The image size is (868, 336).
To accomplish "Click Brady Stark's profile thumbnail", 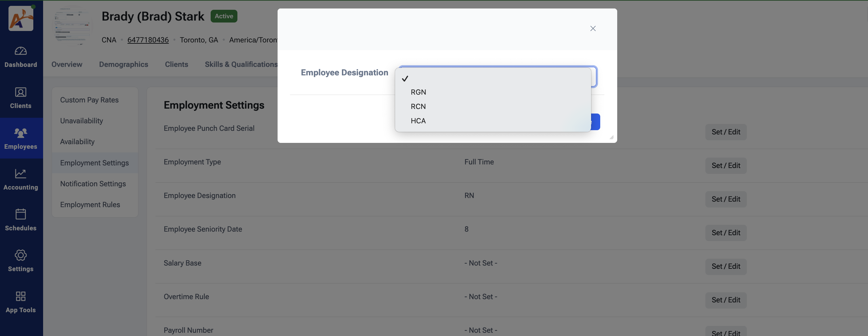I will pyautogui.click(x=73, y=25).
